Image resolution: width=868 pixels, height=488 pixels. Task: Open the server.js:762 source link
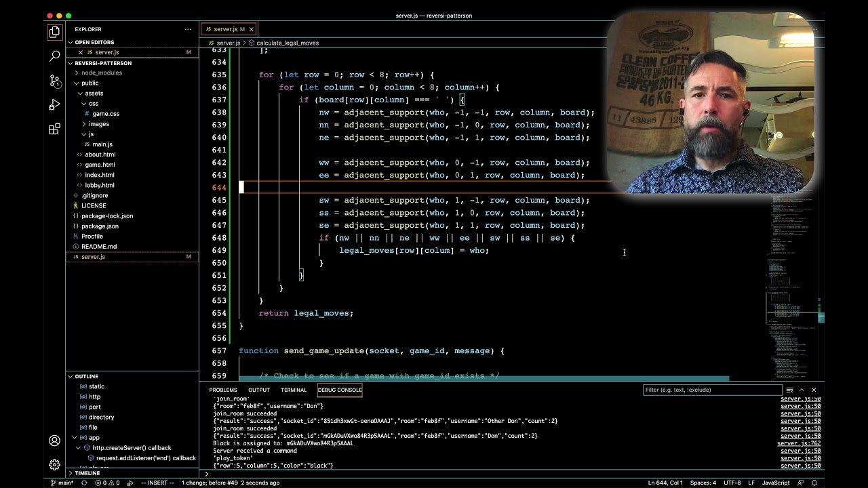click(799, 443)
